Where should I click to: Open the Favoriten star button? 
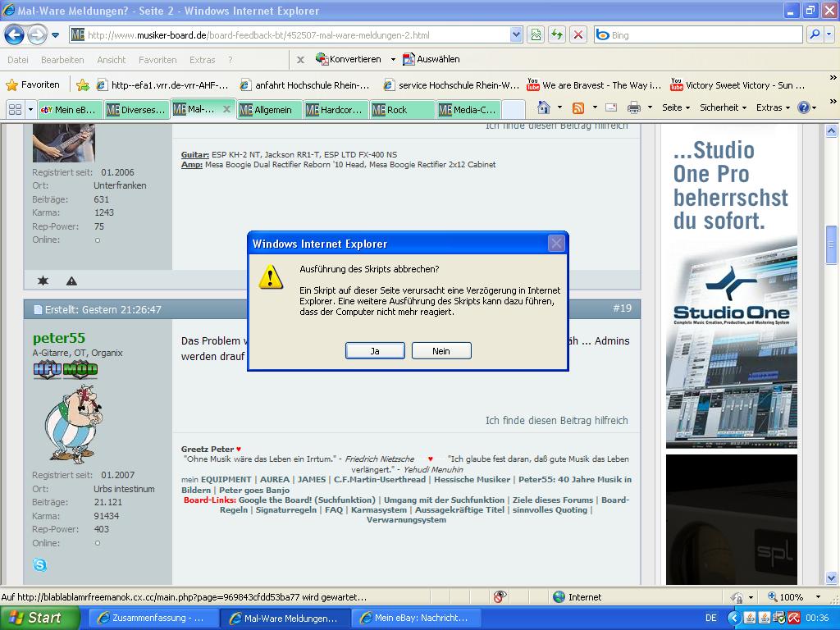tap(32, 84)
